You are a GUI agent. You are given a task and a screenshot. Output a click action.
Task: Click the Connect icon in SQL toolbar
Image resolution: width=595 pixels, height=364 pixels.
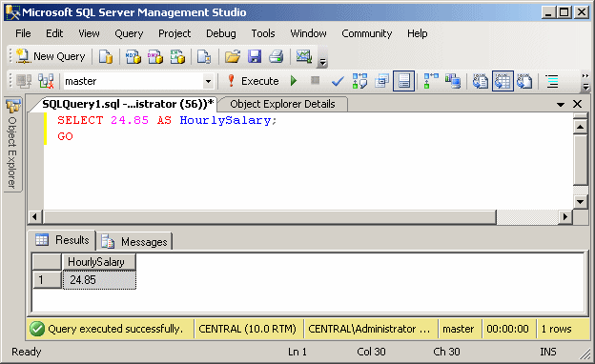coord(24,81)
